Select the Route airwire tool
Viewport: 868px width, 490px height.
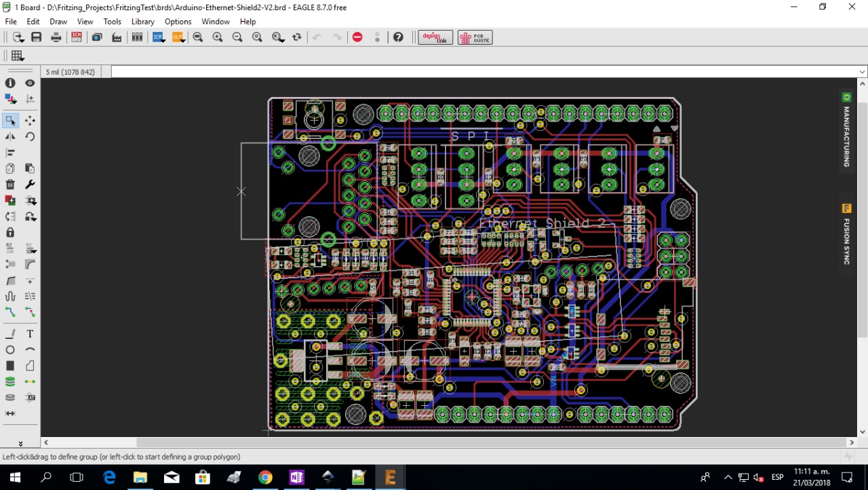coord(10,312)
